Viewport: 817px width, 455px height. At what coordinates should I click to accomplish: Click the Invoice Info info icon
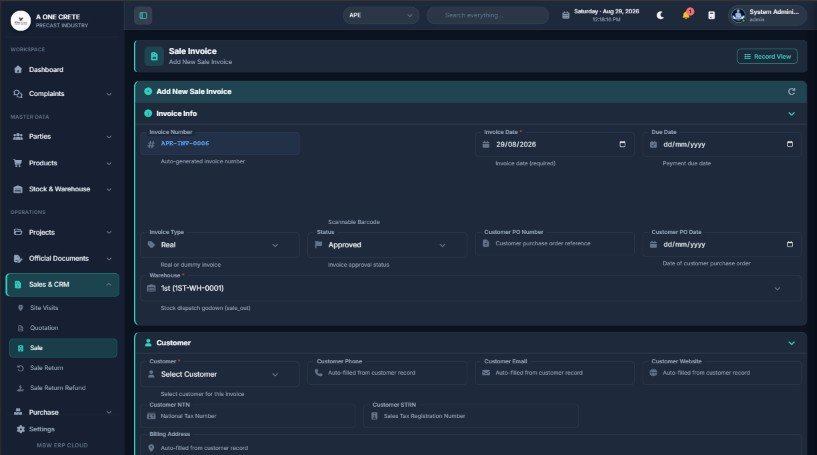(x=148, y=114)
